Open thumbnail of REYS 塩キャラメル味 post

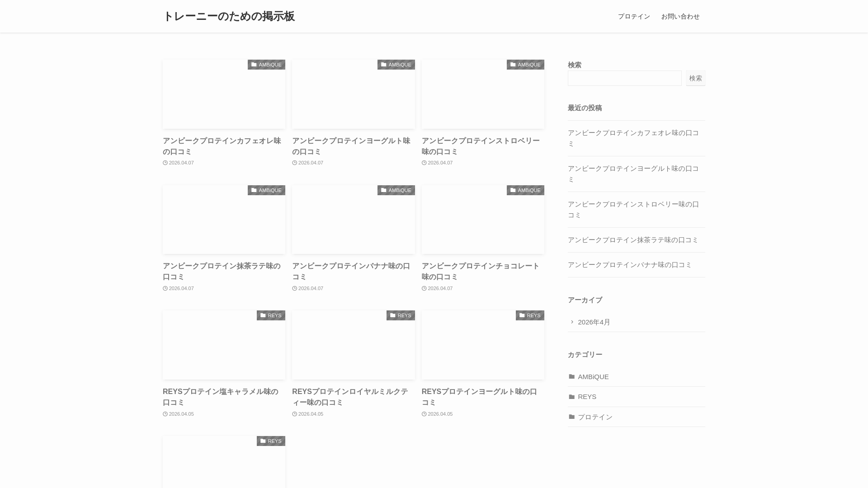click(224, 345)
